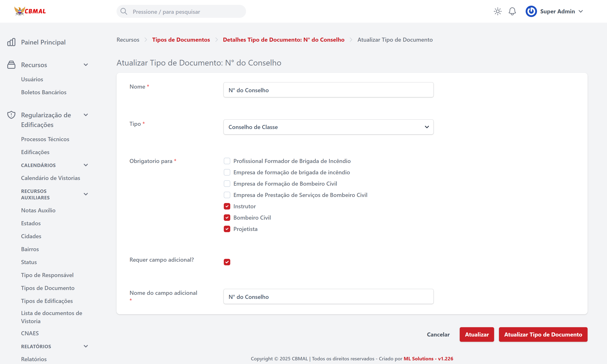Toggle the light theme sun icon
This screenshot has width=607, height=364.
pos(497,11)
